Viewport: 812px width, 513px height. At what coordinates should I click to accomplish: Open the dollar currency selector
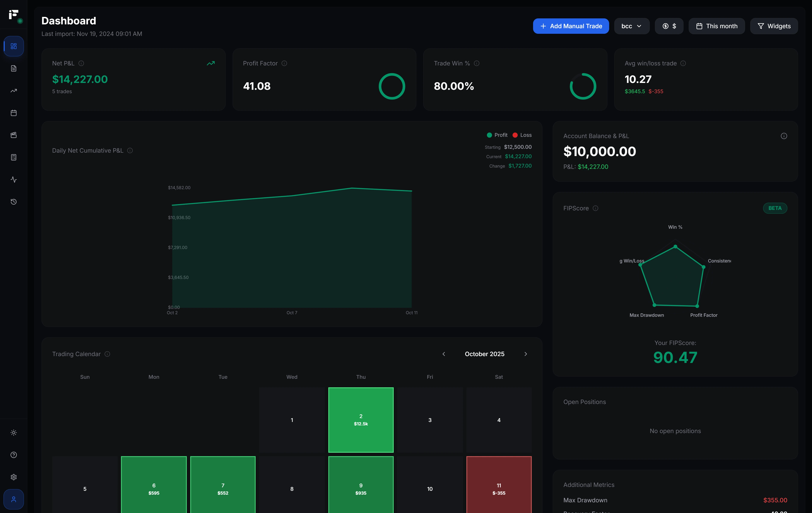point(669,26)
